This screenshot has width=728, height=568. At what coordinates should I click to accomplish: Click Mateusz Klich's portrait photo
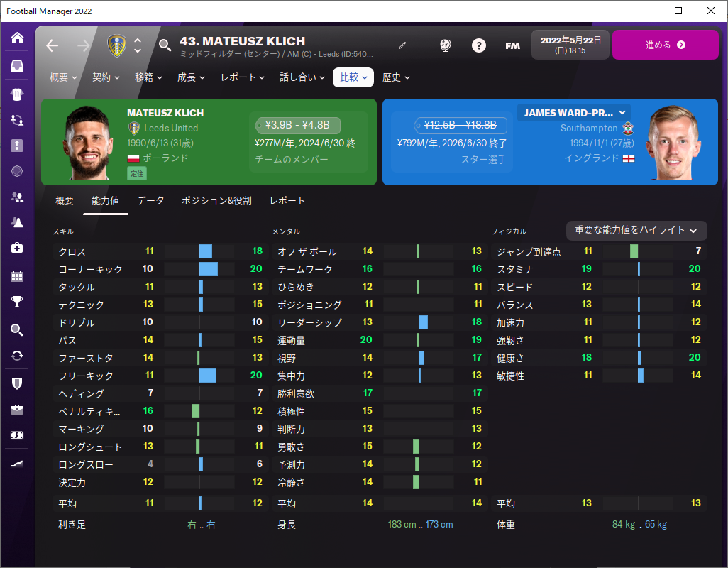pyautogui.click(x=88, y=143)
